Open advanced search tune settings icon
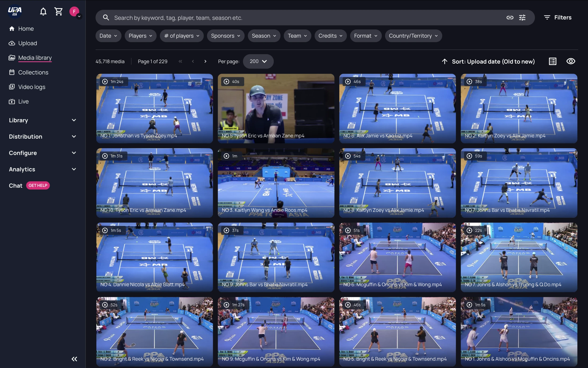This screenshot has height=368, width=588. pyautogui.click(x=522, y=17)
